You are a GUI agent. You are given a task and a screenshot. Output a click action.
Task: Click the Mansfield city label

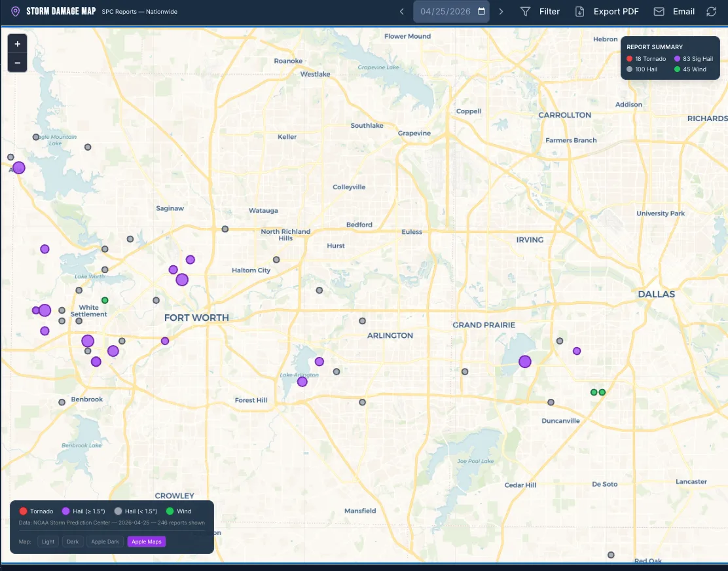pos(360,511)
